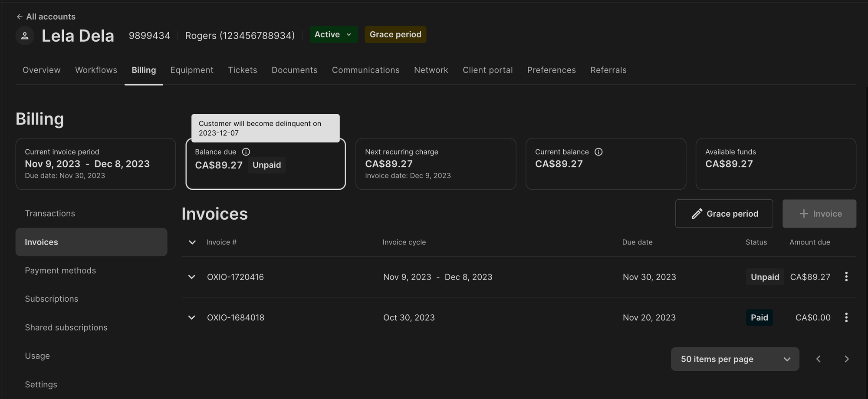Click invoice number OXIO-1720416

pyautogui.click(x=235, y=277)
